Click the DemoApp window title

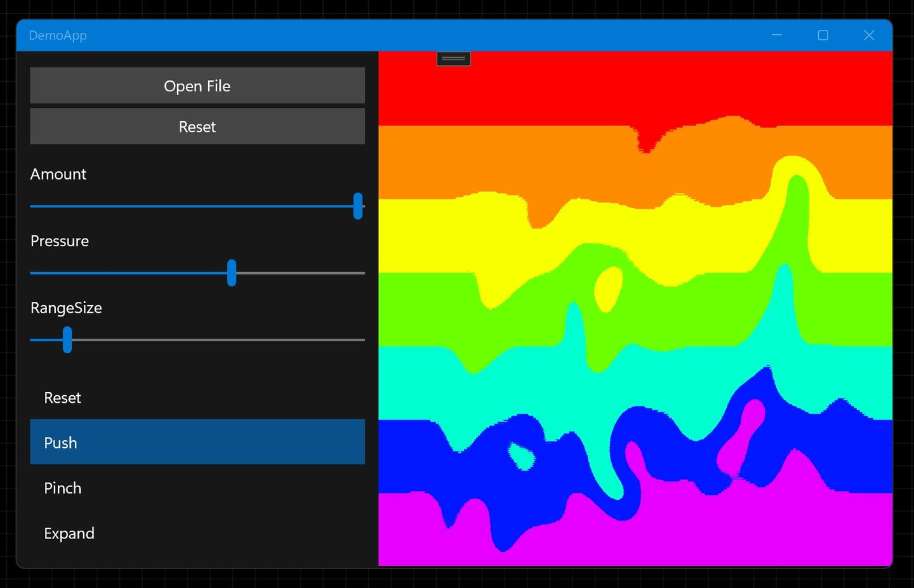[x=58, y=36]
